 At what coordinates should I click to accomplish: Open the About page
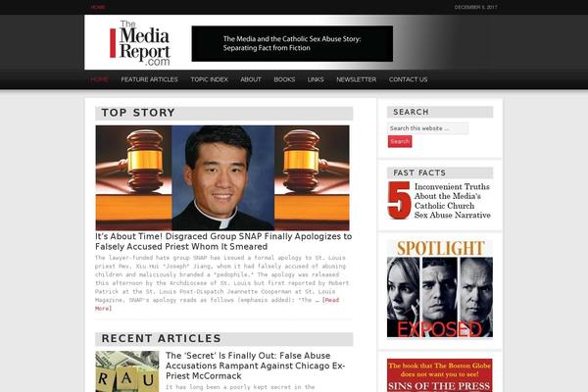251,79
